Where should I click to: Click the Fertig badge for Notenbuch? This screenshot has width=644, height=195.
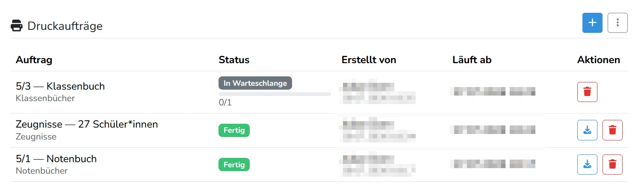234,164
